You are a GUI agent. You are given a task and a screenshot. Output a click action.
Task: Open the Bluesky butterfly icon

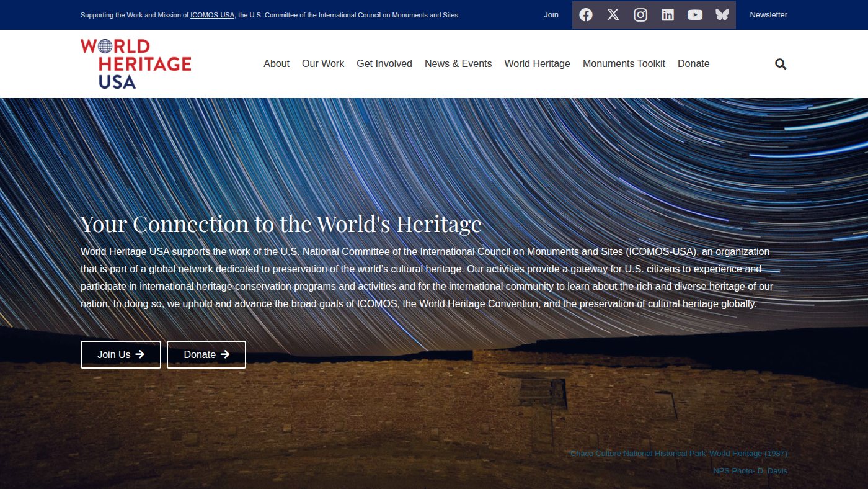point(722,15)
